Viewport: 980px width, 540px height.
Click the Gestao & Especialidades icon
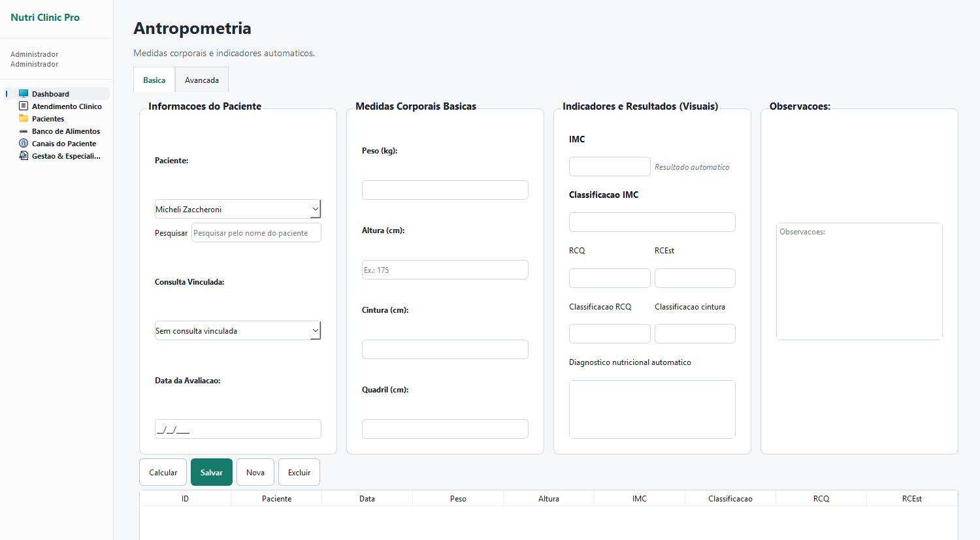(x=24, y=155)
